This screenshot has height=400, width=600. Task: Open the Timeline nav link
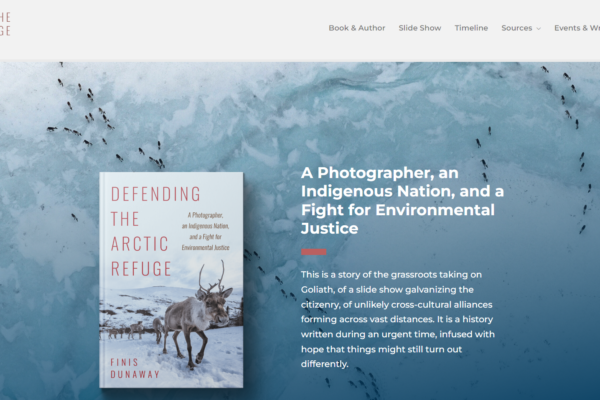[471, 28]
